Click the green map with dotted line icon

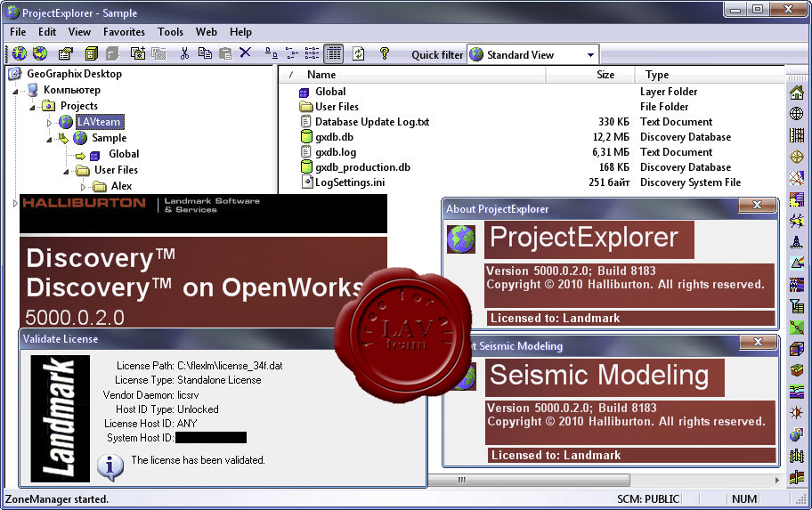tap(797, 328)
